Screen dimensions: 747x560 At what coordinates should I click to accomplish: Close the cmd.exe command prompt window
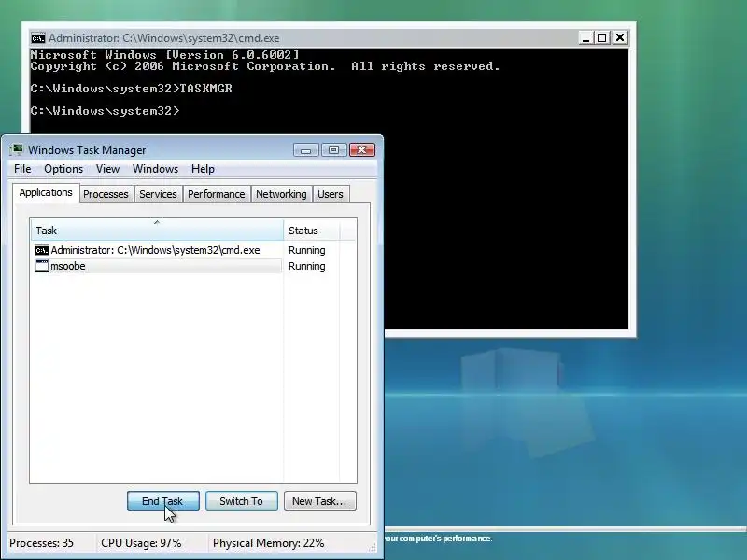pos(620,37)
